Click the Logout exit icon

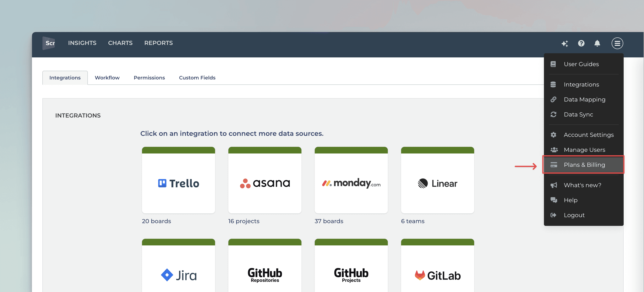[x=553, y=215]
